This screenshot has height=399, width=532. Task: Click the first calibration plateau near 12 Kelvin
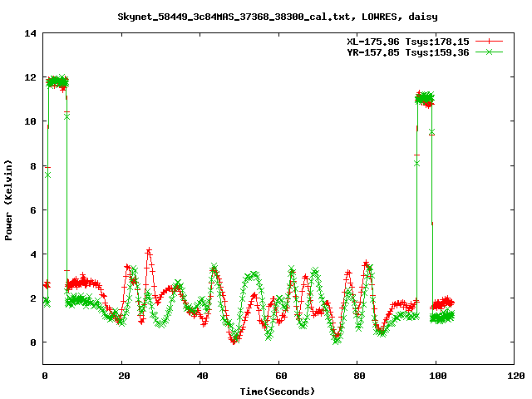(x=57, y=82)
